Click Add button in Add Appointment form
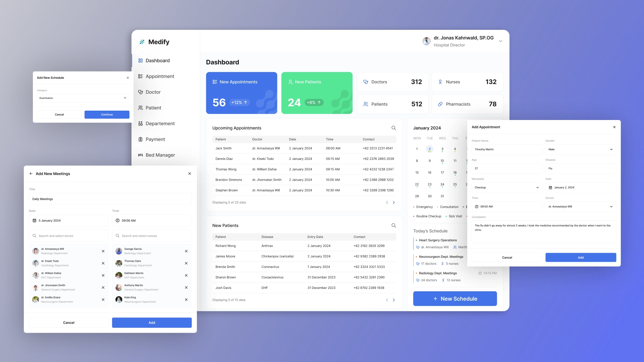 click(x=581, y=257)
